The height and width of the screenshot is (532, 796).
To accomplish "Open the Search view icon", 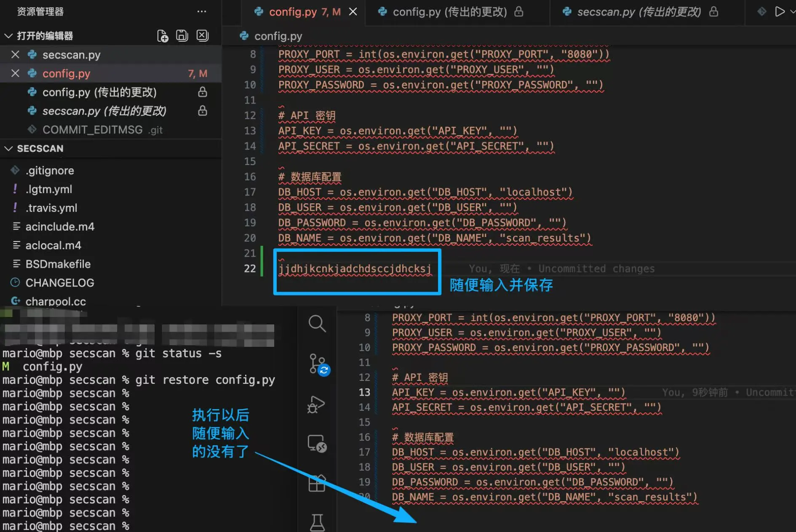I will pyautogui.click(x=317, y=323).
